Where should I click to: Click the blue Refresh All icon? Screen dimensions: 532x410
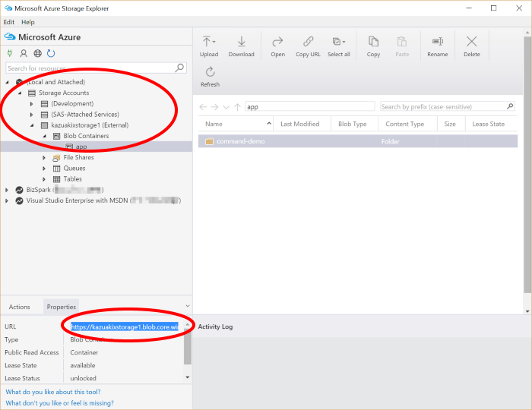51,53
